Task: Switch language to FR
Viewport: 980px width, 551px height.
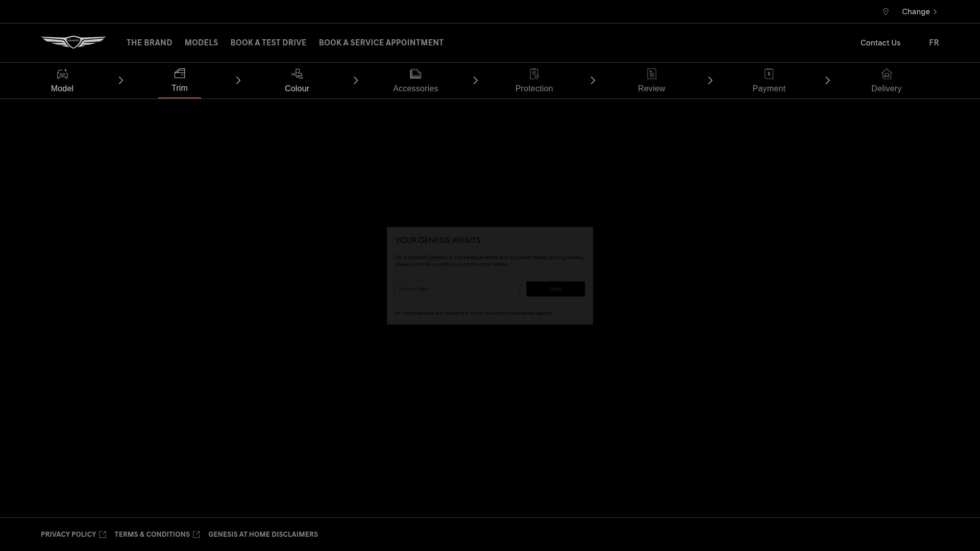Action: point(934,43)
